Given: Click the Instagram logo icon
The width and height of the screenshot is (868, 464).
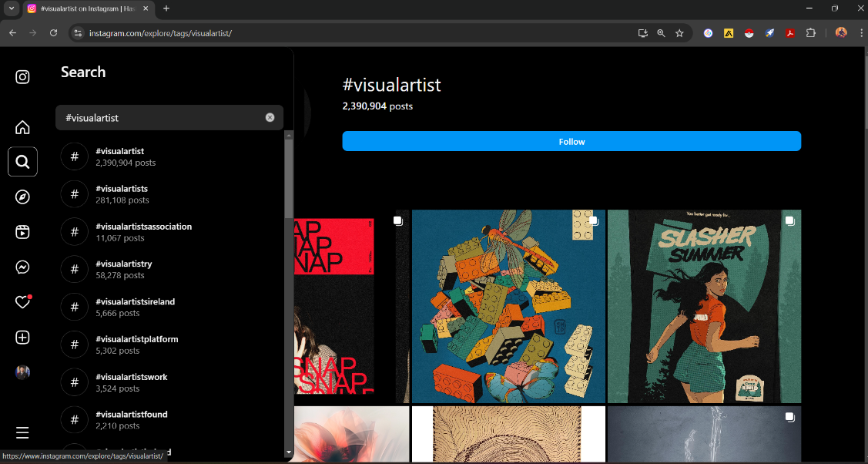Looking at the screenshot, I should click(x=23, y=77).
